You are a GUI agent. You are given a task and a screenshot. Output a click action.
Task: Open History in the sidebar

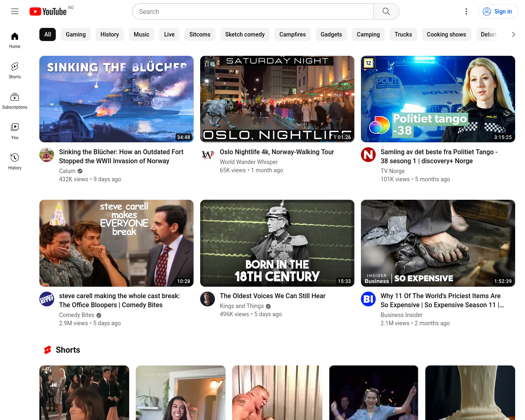tap(15, 162)
